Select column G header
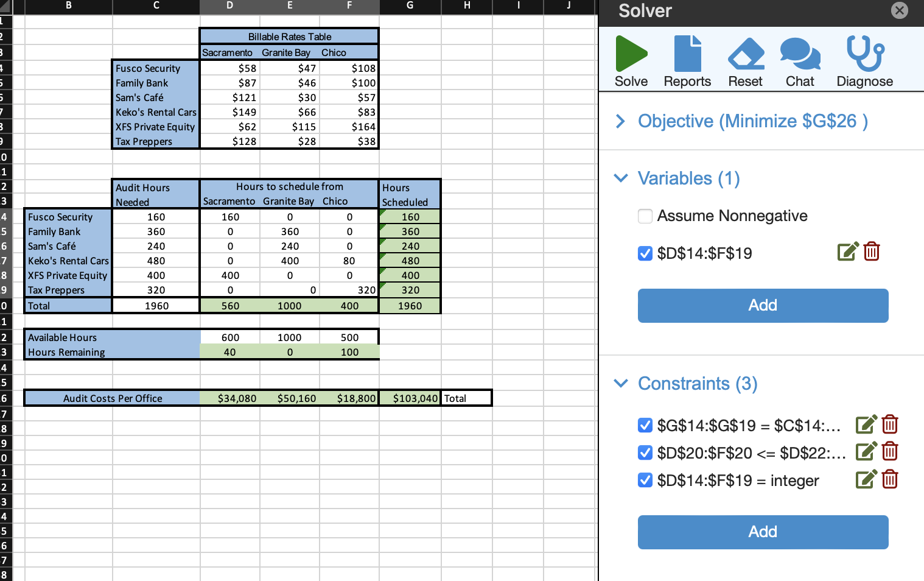The image size is (924, 581). click(x=410, y=6)
